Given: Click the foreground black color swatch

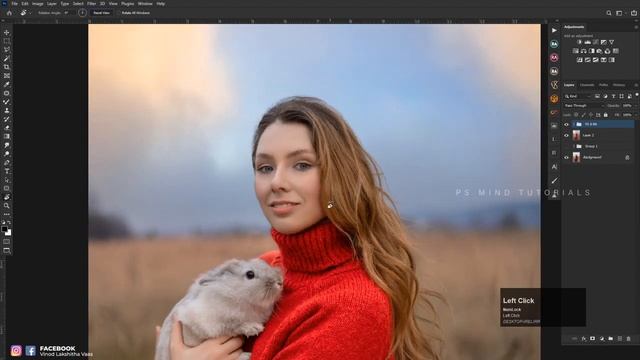Looking at the screenshot, I should [4, 229].
